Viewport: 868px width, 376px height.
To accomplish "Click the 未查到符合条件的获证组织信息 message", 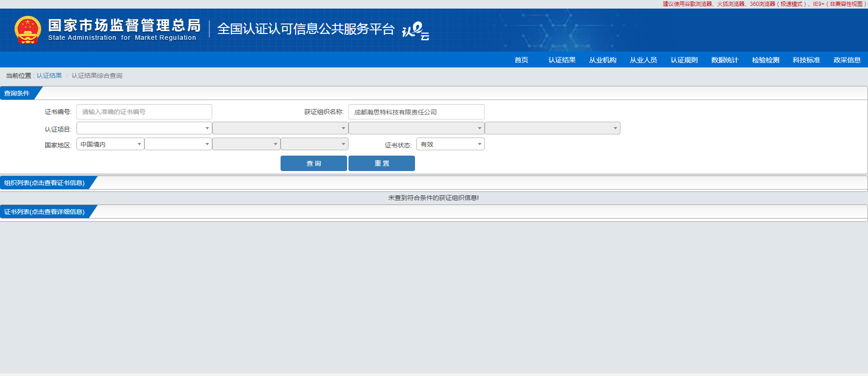I will 434,198.
